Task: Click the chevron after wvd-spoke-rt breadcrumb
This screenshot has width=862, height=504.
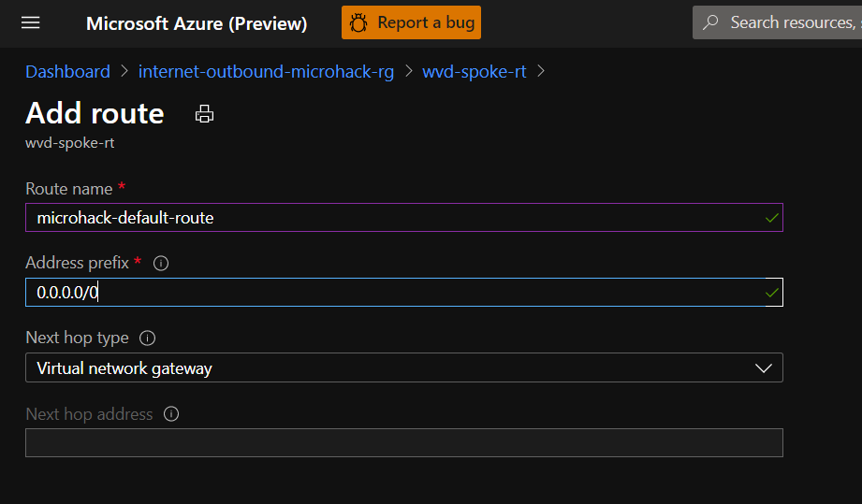Action: (541, 71)
